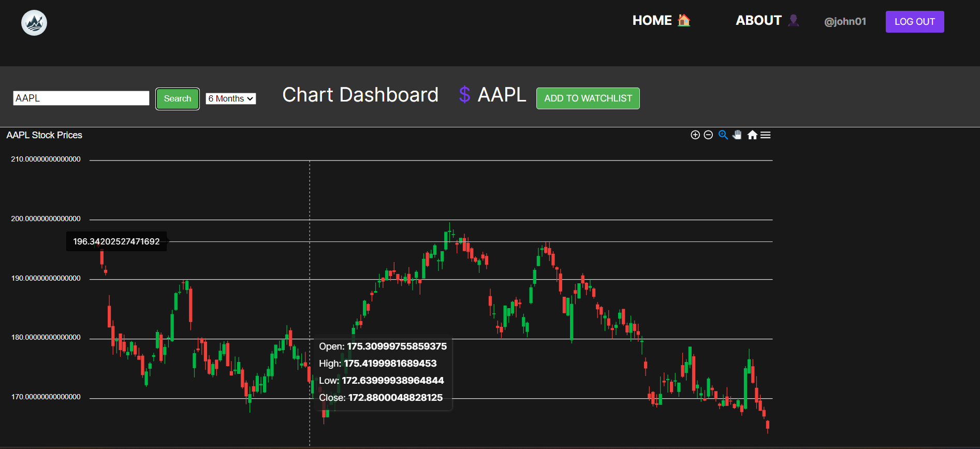Image resolution: width=980 pixels, height=449 pixels.
Task: Click ADD TO WATCHLIST button
Action: (588, 98)
